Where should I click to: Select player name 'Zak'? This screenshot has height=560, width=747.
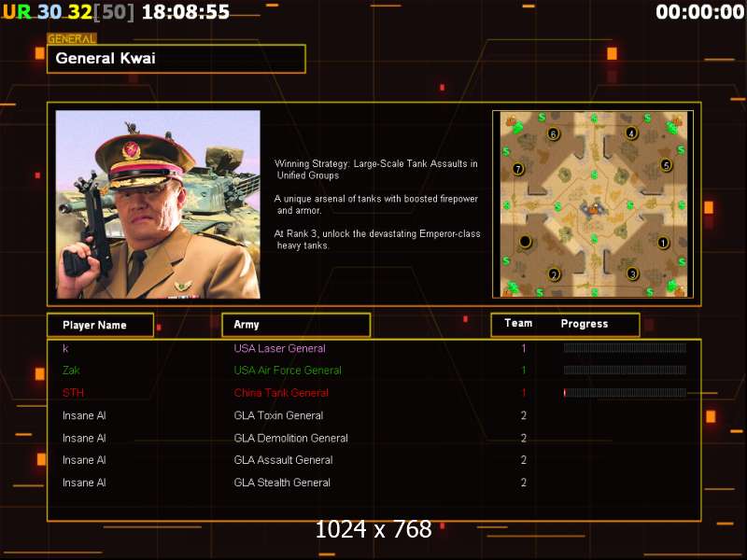click(71, 370)
